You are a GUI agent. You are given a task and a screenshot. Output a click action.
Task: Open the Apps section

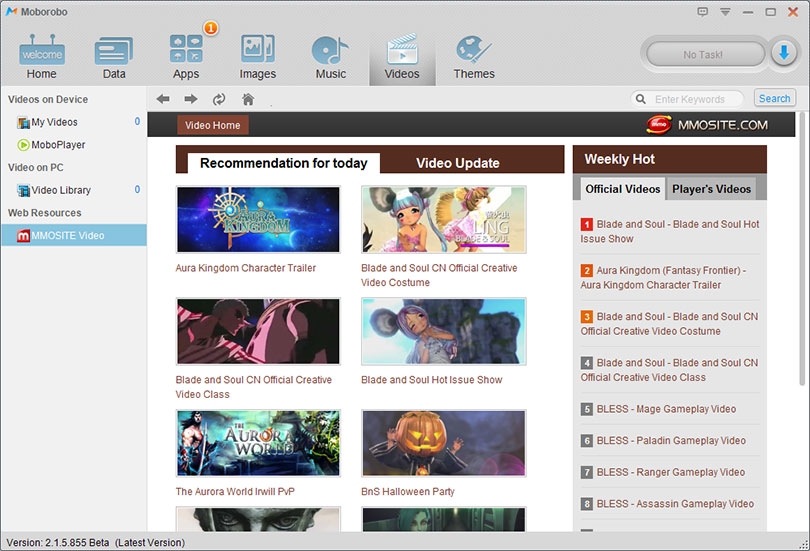tap(186, 57)
